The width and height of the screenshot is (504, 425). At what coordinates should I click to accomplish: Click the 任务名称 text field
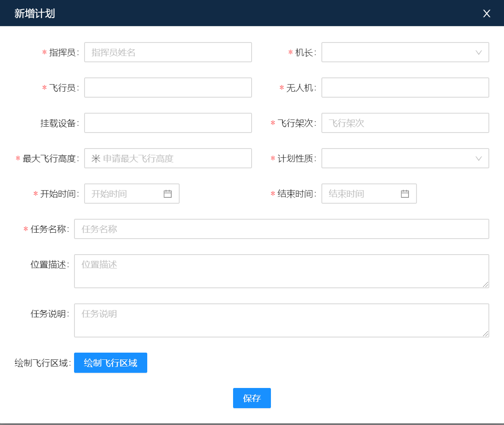tap(281, 229)
